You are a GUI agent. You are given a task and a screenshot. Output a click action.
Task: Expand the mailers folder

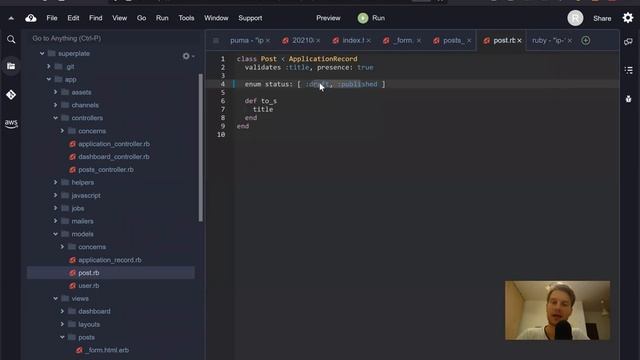pos(56,221)
